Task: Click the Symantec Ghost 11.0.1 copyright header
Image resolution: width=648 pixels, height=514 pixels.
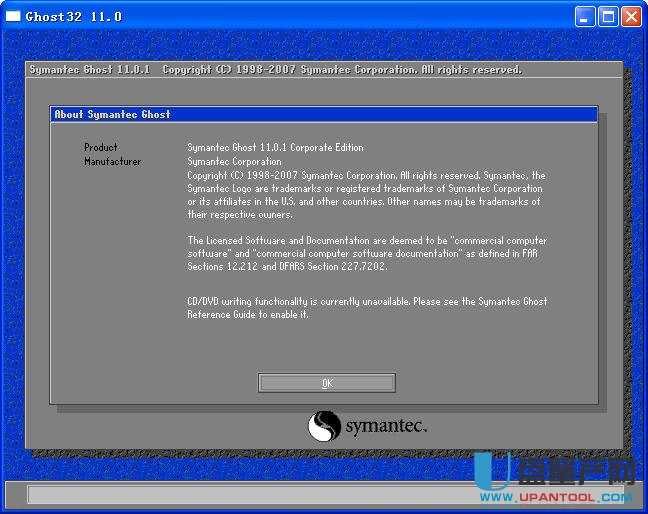Action: pyautogui.click(x=275, y=70)
